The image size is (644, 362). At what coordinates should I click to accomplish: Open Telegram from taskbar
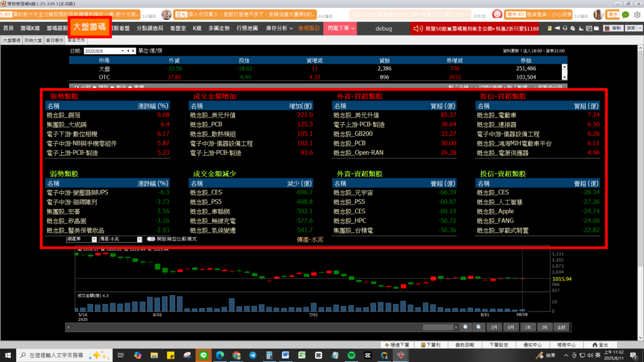point(253,355)
